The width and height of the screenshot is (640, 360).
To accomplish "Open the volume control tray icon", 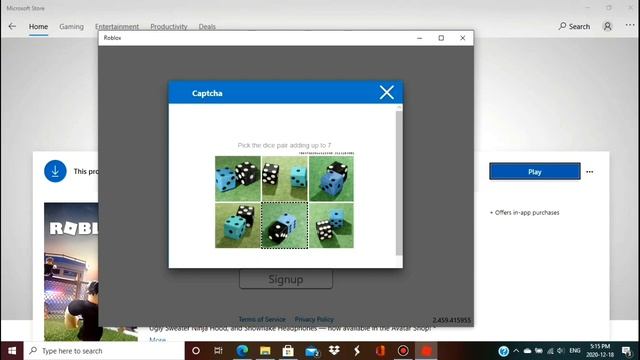I will pyautogui.click(x=560, y=351).
